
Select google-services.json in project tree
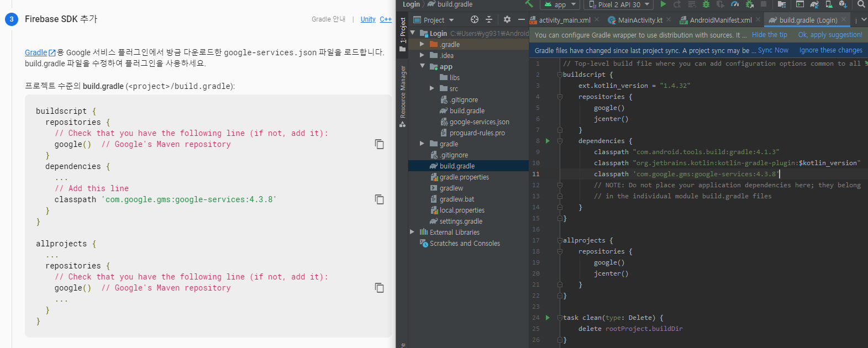[474, 122]
